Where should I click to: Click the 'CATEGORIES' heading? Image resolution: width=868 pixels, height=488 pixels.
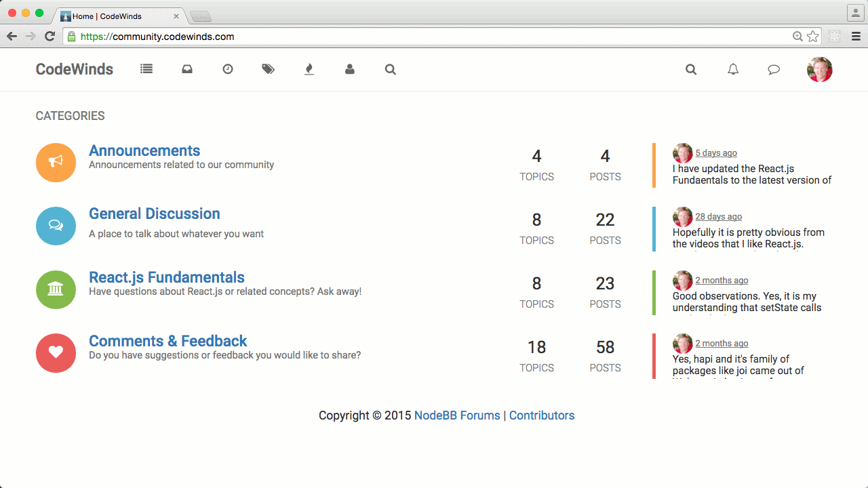71,116
